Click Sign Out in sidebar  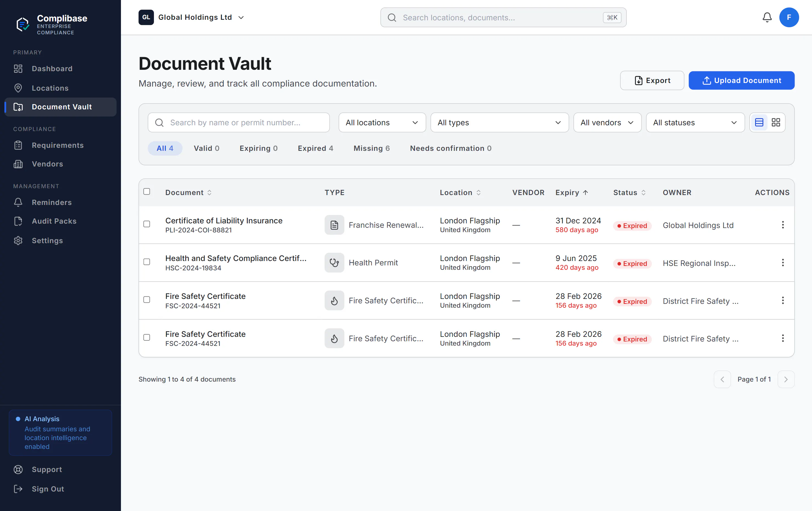tap(60, 489)
